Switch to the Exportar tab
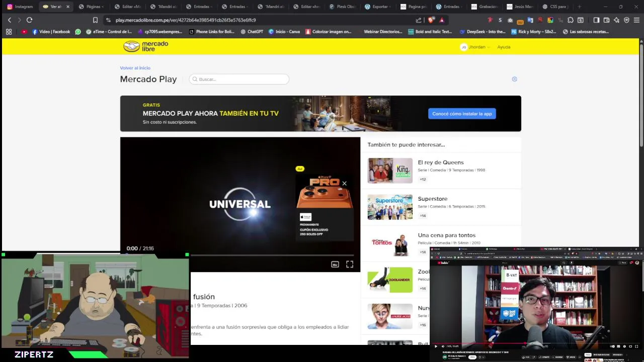Screen dimensions: 644x362 pyautogui.click(x=378, y=7)
